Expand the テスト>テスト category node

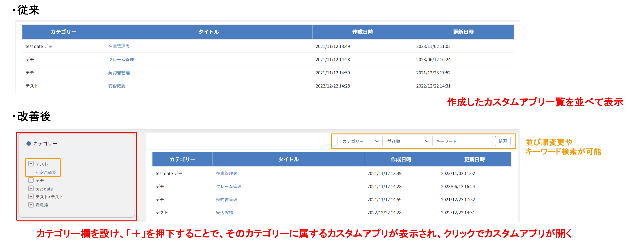[x=31, y=196]
